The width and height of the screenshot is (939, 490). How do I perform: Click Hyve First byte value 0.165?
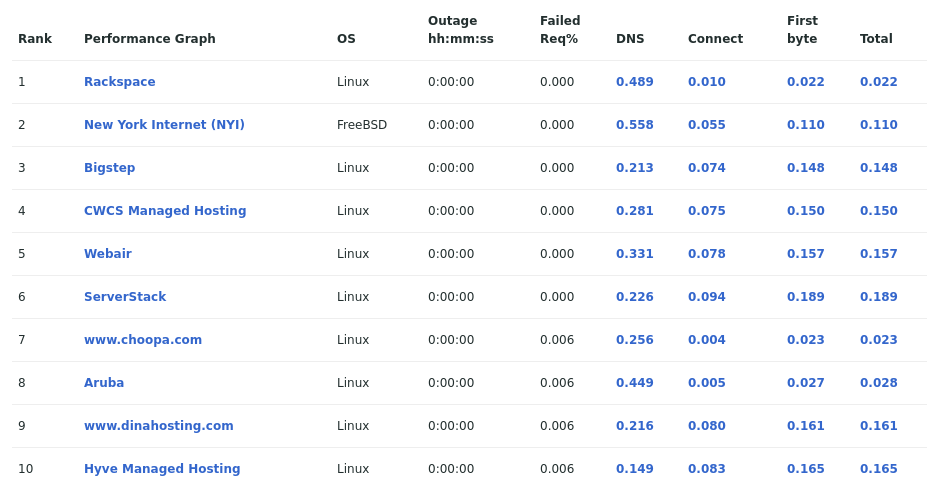(x=805, y=468)
